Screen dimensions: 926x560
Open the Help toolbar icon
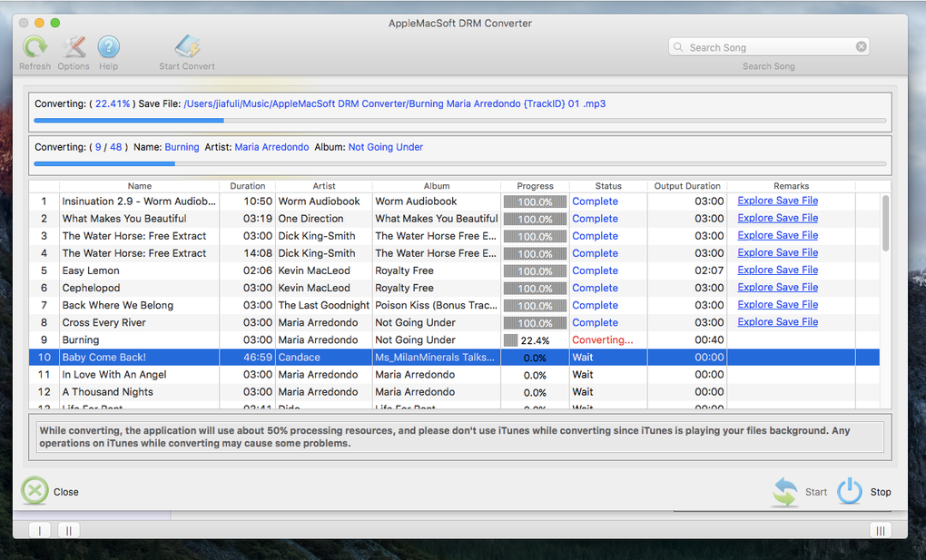pyautogui.click(x=109, y=47)
